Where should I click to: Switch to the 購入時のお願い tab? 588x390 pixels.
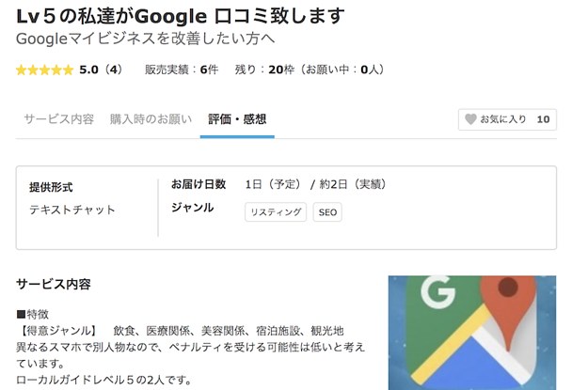[x=151, y=119]
